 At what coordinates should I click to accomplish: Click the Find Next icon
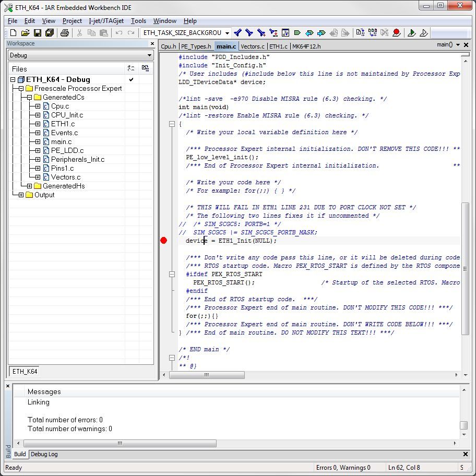[x=249, y=33]
